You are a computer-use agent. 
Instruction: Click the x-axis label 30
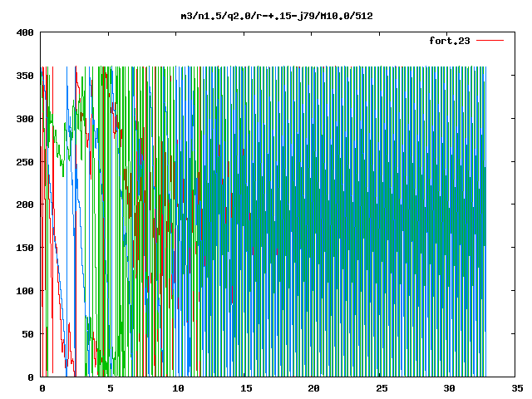(x=449, y=388)
